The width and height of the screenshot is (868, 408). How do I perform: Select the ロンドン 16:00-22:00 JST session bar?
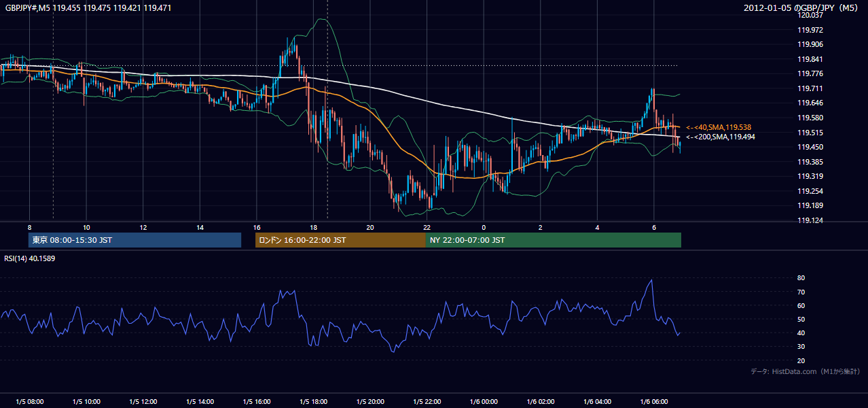pyautogui.click(x=340, y=240)
